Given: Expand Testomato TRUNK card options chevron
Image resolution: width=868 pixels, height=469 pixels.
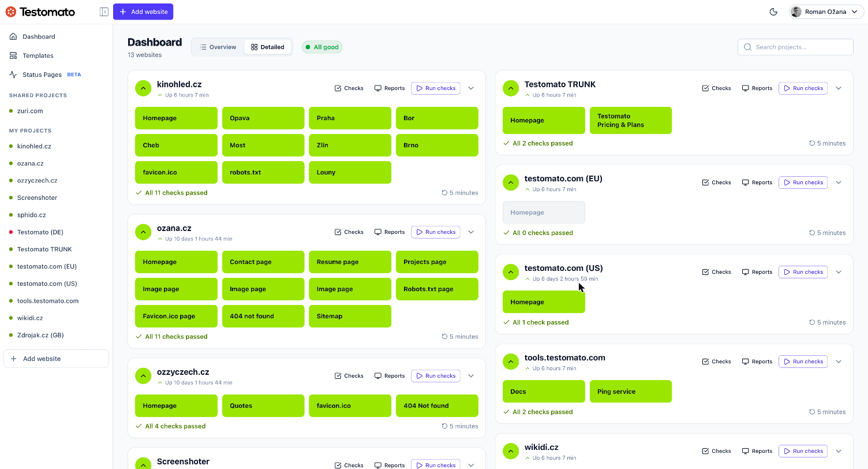Looking at the screenshot, I should [839, 88].
